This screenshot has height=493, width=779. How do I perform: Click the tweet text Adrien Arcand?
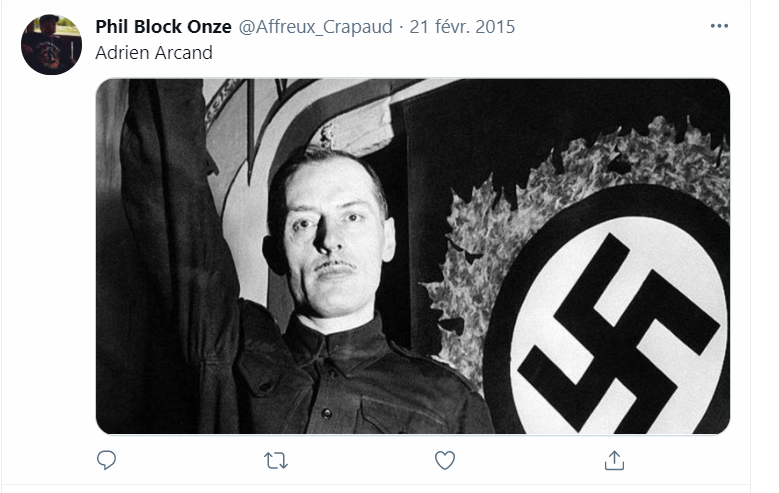pos(154,53)
